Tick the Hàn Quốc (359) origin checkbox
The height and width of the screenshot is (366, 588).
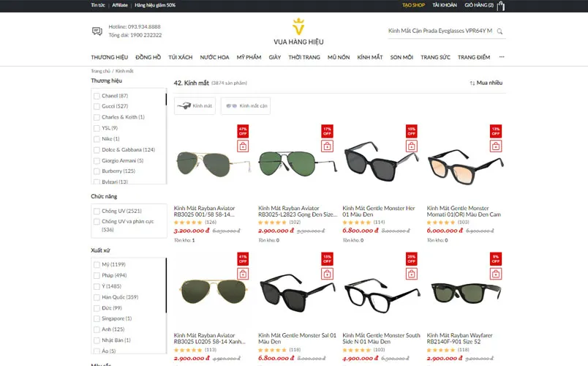[97, 297]
